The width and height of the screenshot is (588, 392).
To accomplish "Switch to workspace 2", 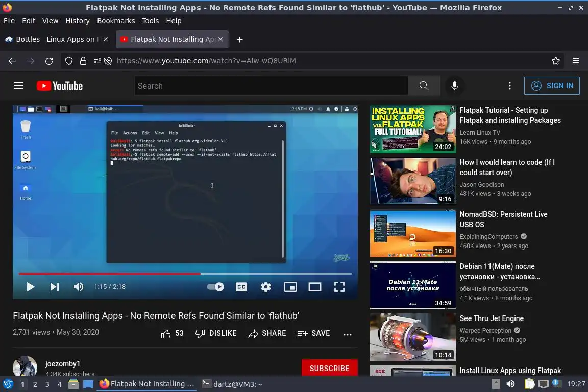I will click(x=35, y=384).
